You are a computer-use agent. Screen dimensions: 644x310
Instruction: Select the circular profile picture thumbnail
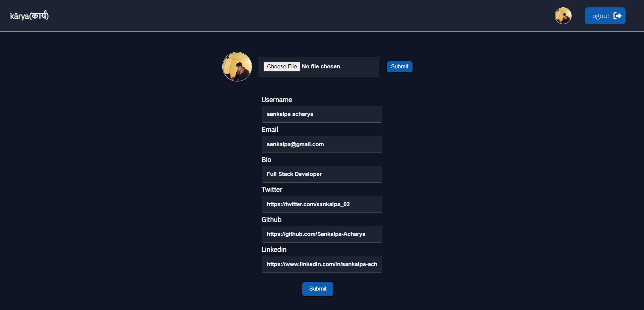pos(237,66)
